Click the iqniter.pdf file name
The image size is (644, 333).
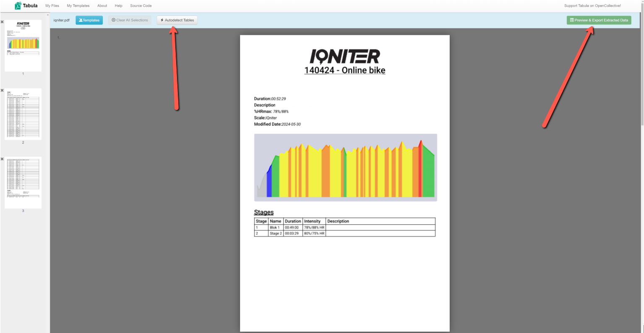point(62,20)
